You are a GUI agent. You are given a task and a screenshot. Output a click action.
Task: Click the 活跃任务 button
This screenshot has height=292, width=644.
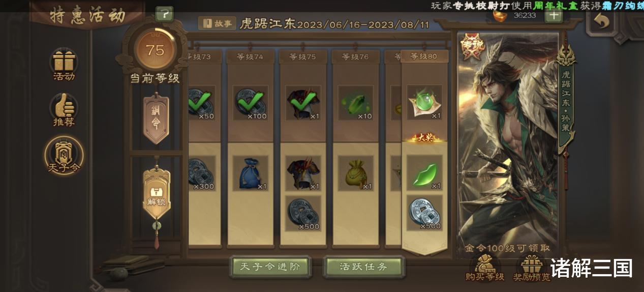(x=363, y=267)
